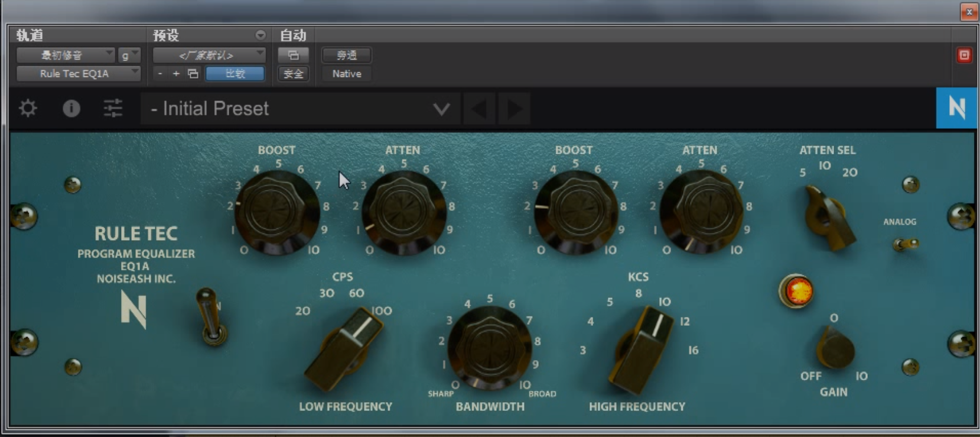This screenshot has height=437, width=980.
Task: Click the ATTEN SEL selector switch
Action: (830, 218)
